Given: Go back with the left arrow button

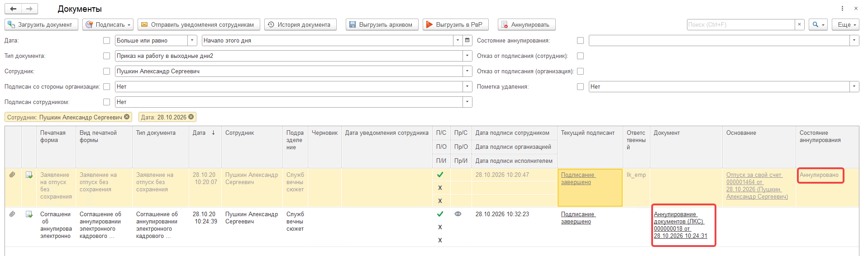Looking at the screenshot, I should click(x=13, y=9).
